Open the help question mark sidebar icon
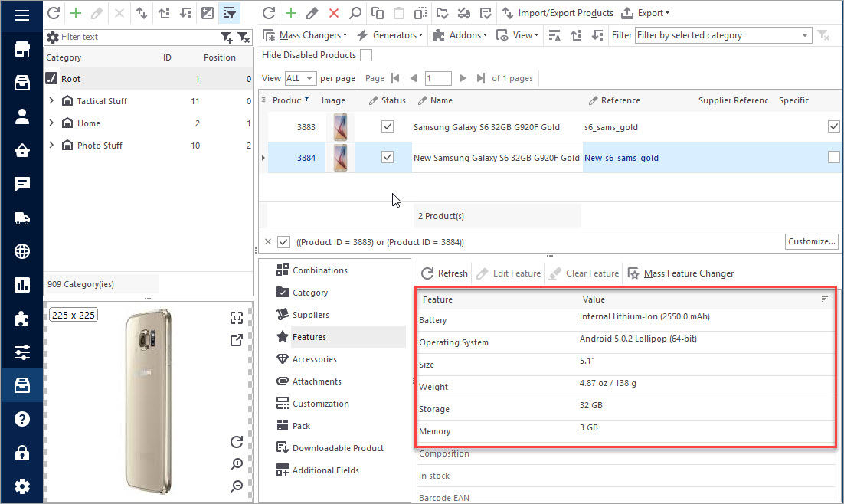 point(22,419)
